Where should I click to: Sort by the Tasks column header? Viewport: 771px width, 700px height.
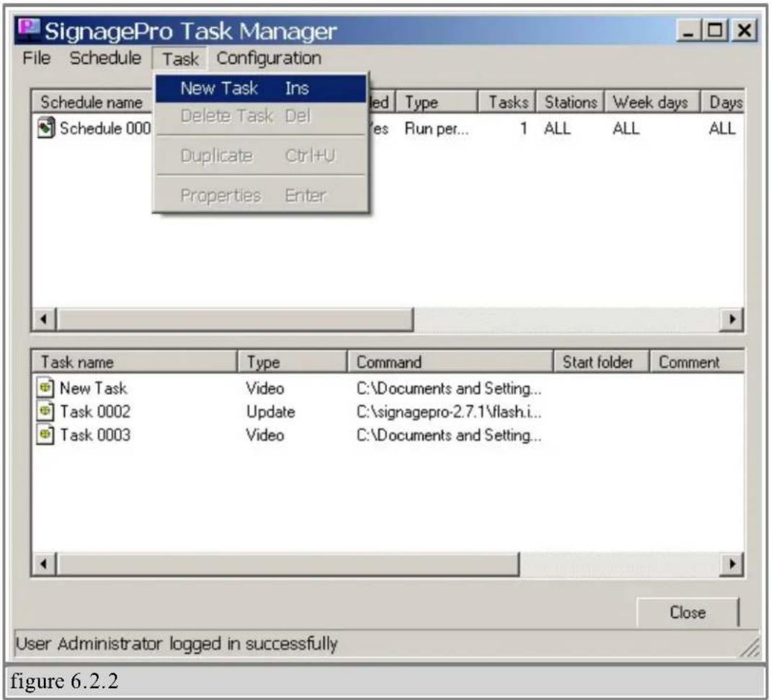[x=507, y=102]
